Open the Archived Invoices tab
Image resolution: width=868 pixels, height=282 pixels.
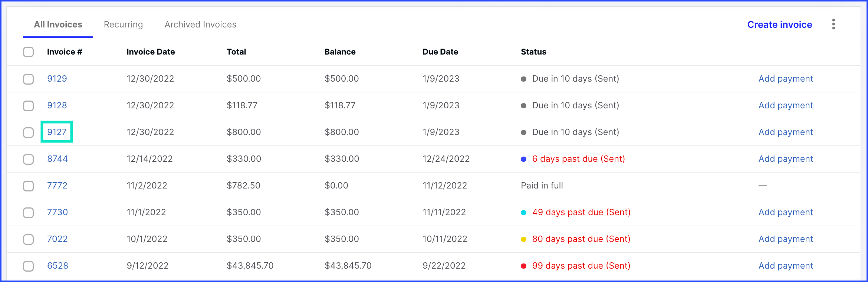[200, 24]
